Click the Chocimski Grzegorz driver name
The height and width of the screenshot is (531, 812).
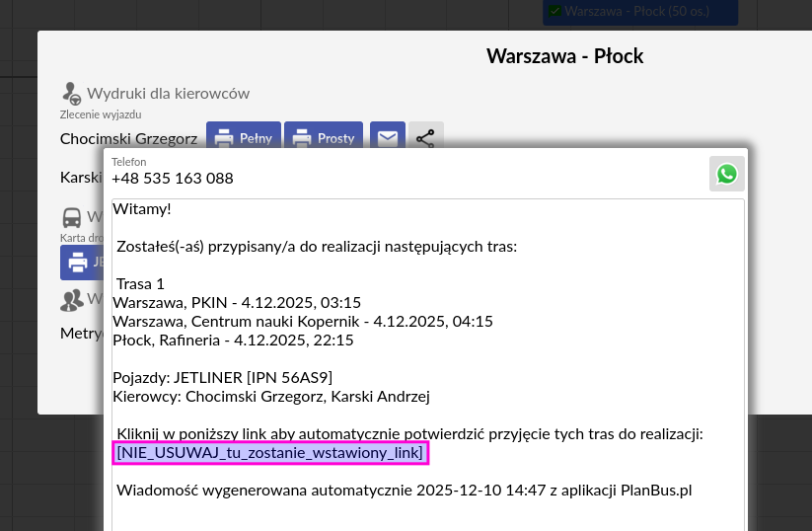(x=128, y=138)
